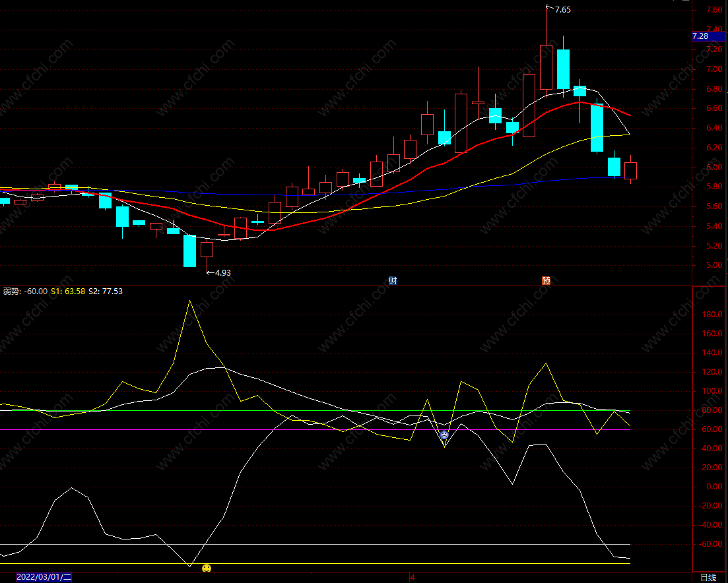Click the 5.00 price axis label
Screen dimensions: 728x583
(714, 266)
